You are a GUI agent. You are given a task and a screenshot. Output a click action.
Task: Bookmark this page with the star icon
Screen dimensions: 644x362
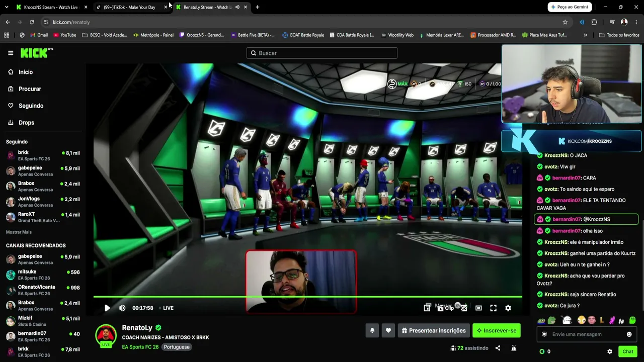coord(565,22)
